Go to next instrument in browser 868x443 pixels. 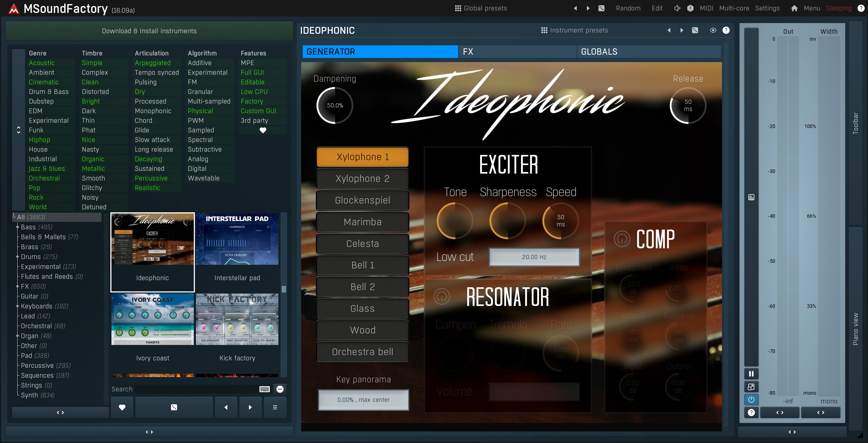pyautogui.click(x=250, y=407)
